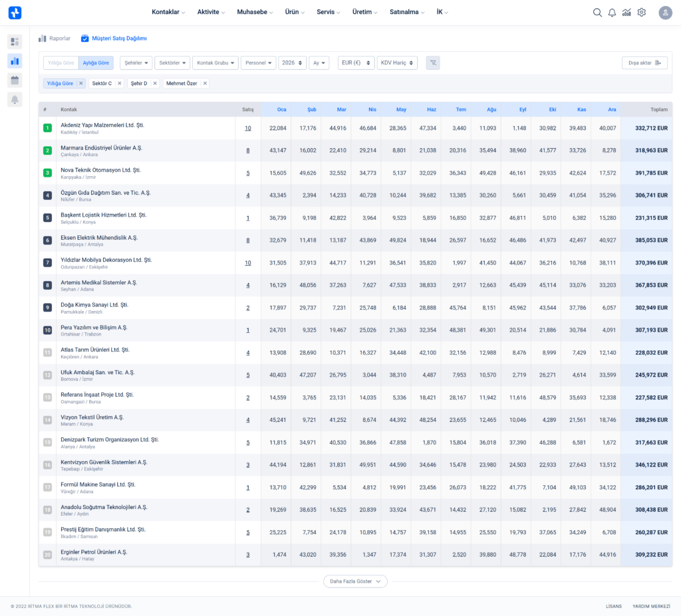
Task: Open the settings gear icon
Action: pos(642,13)
